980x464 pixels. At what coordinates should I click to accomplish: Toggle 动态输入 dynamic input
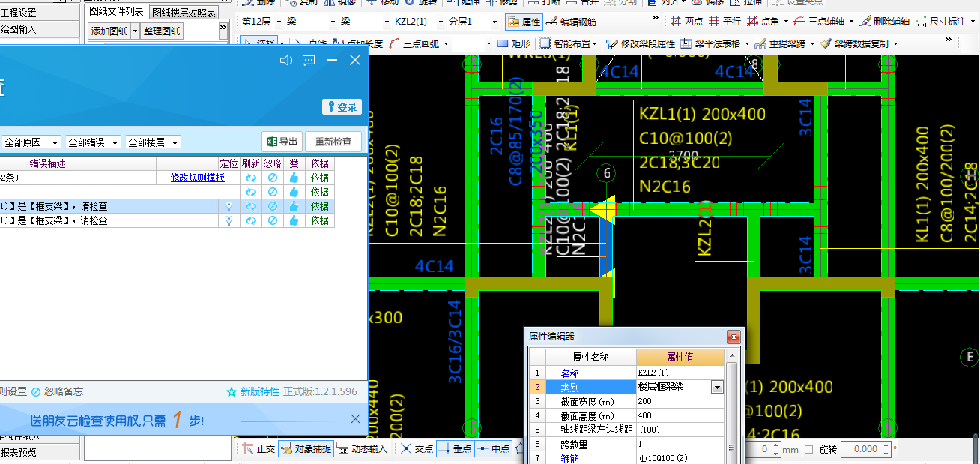362,448
